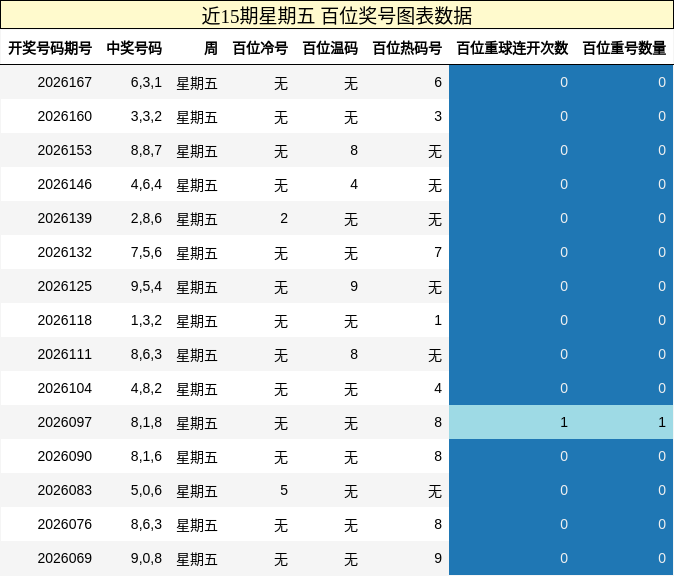Click hot code 7 in row 2026132
Screen dimensions: 674x576
(438, 252)
